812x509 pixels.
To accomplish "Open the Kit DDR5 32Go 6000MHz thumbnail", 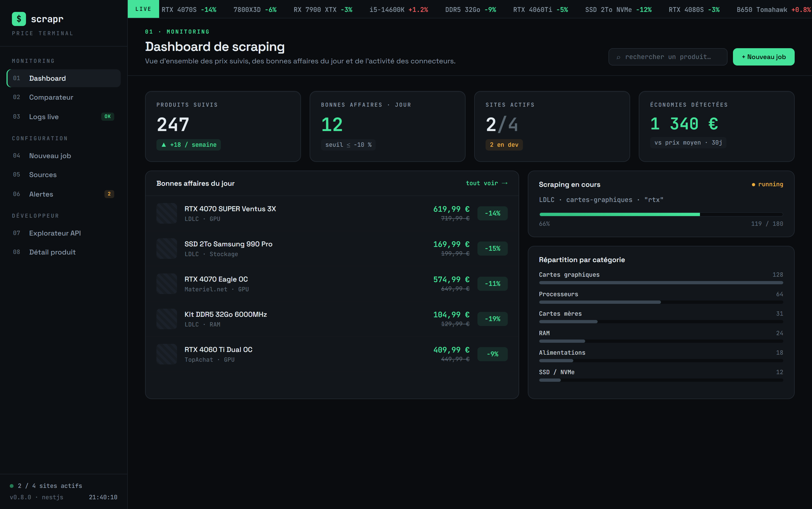I will (x=166, y=319).
